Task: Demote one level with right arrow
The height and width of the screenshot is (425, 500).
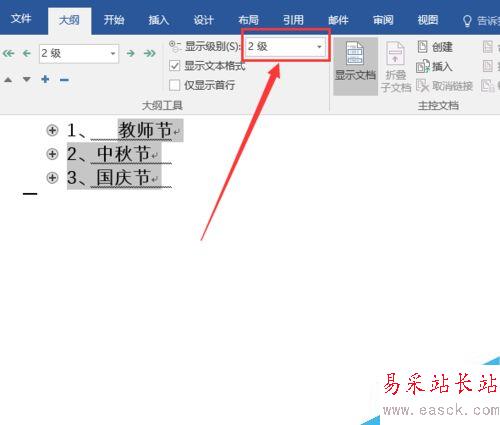Action: click(x=131, y=53)
